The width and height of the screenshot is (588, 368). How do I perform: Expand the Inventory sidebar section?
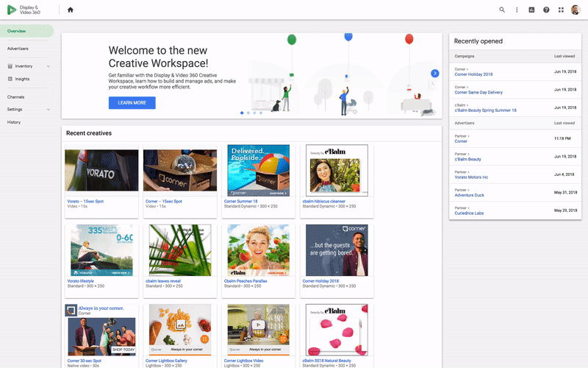(x=49, y=66)
